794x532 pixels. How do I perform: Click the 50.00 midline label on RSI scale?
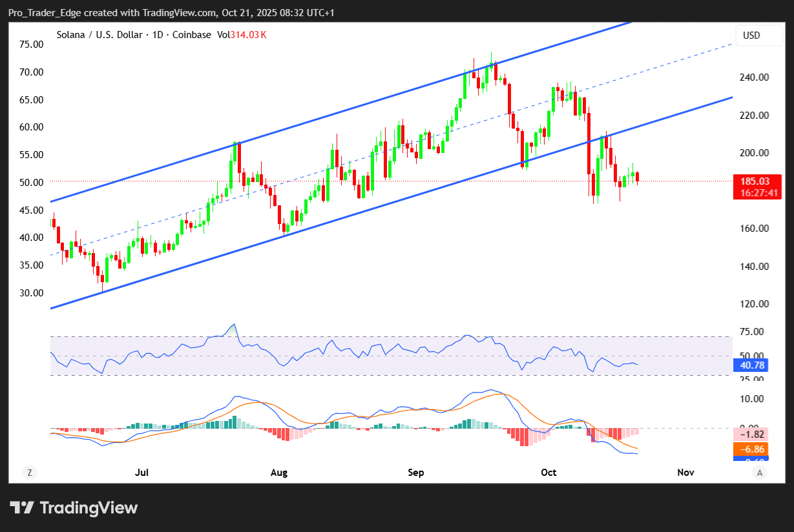click(x=751, y=356)
